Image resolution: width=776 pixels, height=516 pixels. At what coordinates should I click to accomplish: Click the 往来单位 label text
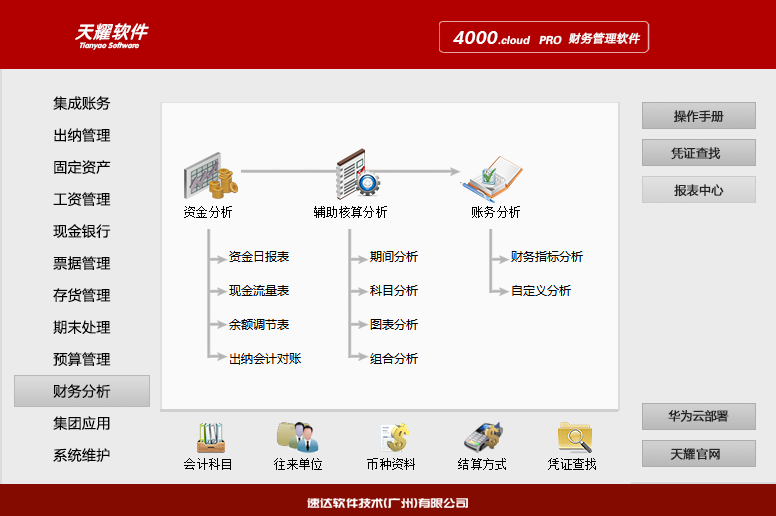[x=298, y=464]
